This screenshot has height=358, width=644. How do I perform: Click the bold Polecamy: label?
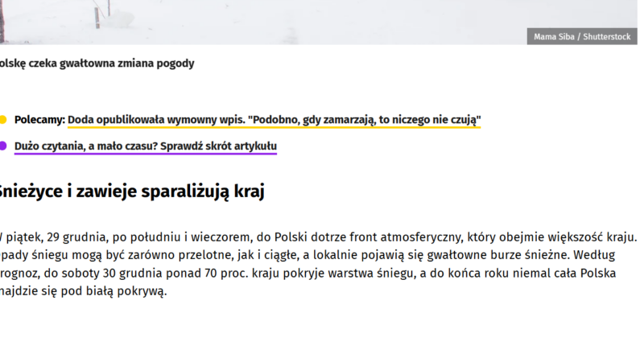click(39, 120)
